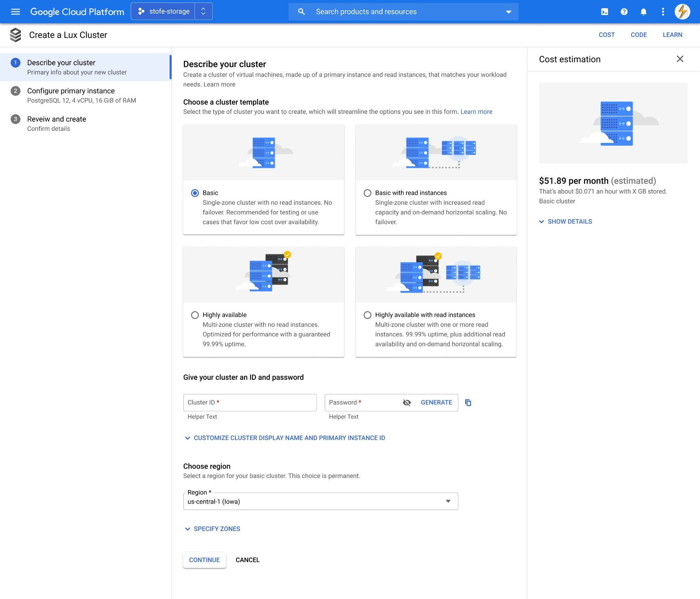Viewport: 700px width, 599px height.
Task: Focus the Search products and resources field
Action: (403, 12)
